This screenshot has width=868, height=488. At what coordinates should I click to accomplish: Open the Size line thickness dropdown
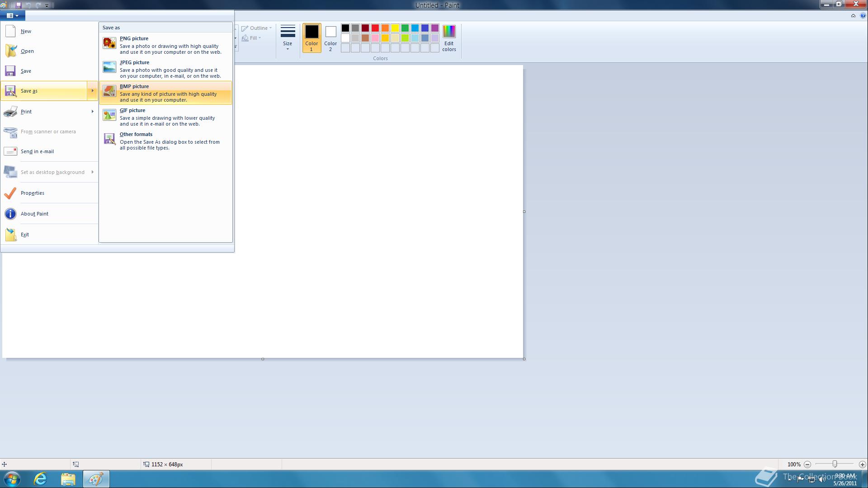click(x=288, y=38)
